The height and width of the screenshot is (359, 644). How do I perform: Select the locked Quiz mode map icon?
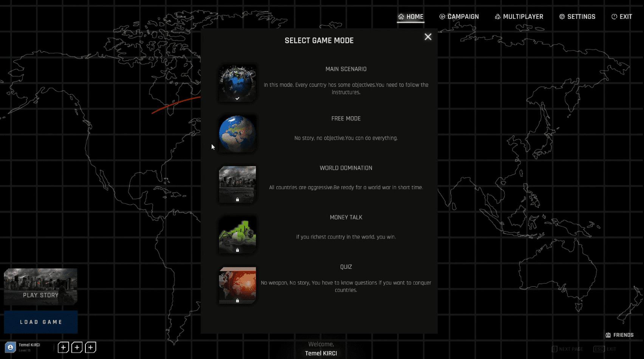237,285
